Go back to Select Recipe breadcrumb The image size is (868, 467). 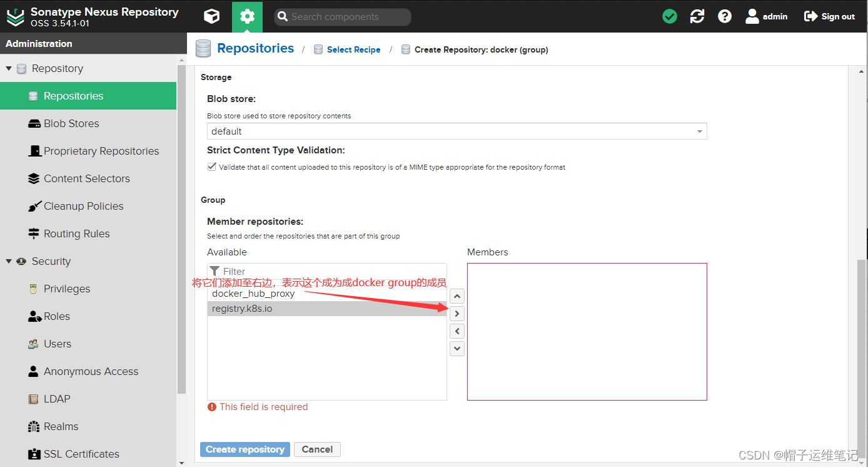[x=353, y=49]
